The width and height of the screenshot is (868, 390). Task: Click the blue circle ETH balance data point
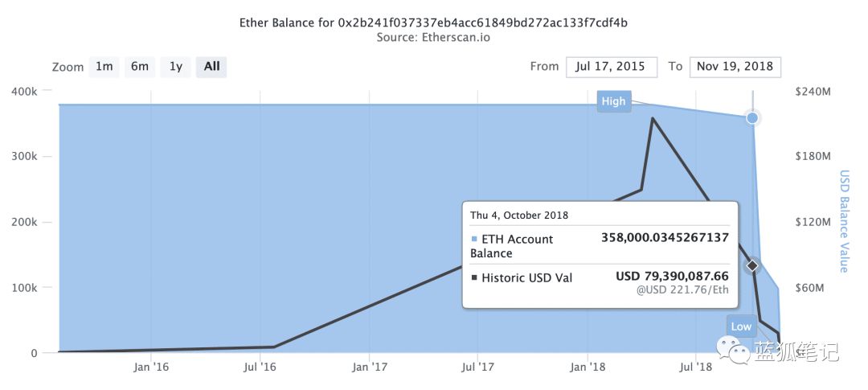pos(752,117)
